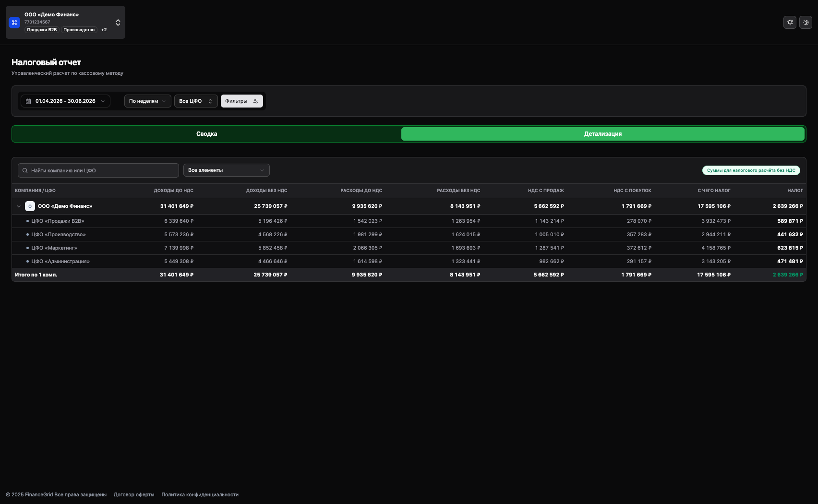Click VAT value 1 005 010 ₽
Viewport: 818px width, 504px height.
[x=550, y=235]
